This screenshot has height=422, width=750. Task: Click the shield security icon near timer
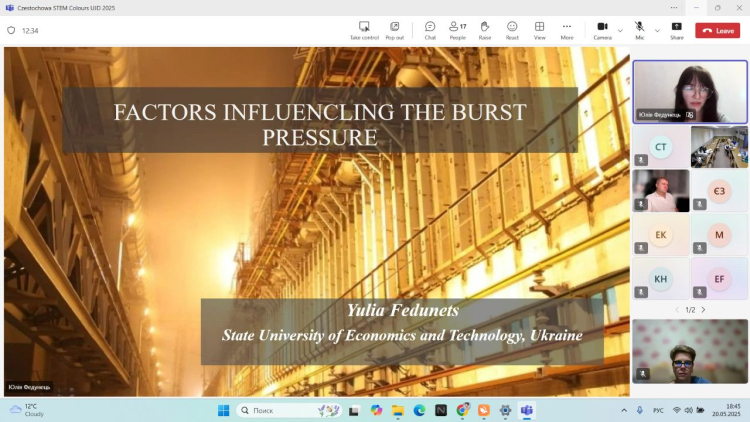point(11,31)
